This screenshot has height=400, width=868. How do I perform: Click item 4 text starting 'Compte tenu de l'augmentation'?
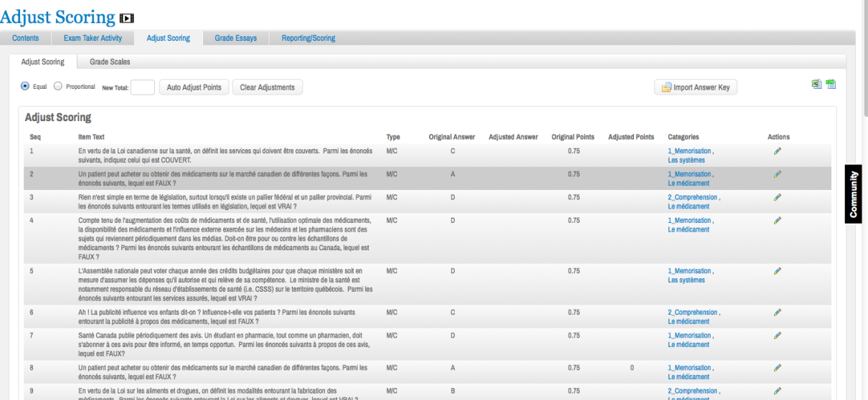point(225,239)
